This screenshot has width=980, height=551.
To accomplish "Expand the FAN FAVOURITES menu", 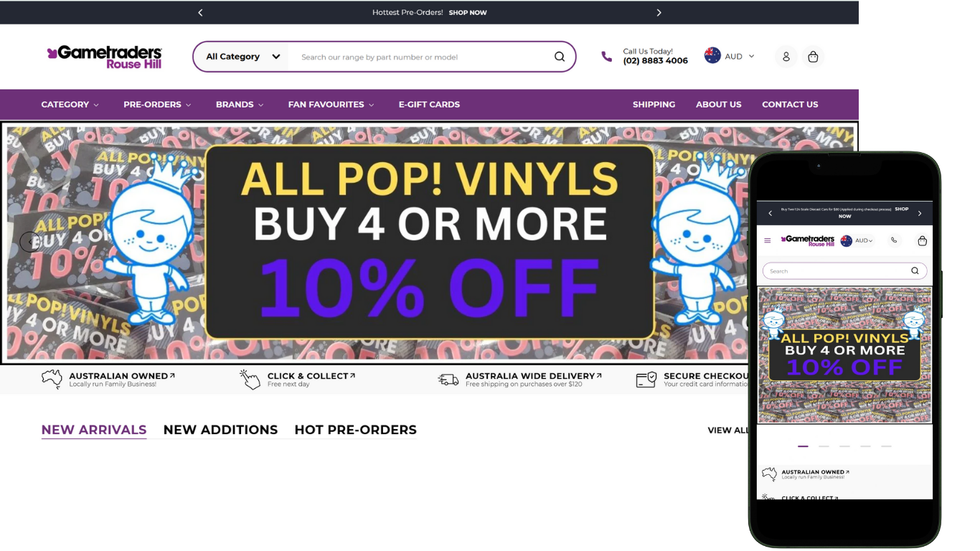I will pyautogui.click(x=331, y=105).
